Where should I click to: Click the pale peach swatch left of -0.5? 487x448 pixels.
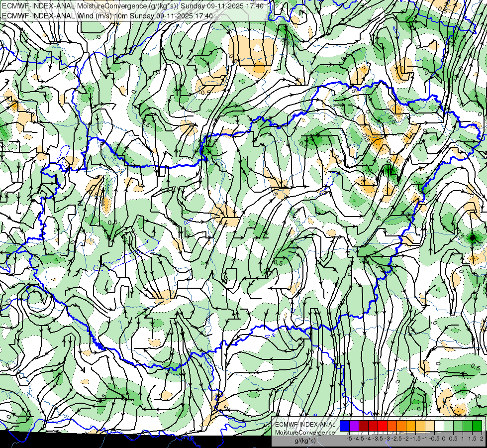(x=430, y=426)
